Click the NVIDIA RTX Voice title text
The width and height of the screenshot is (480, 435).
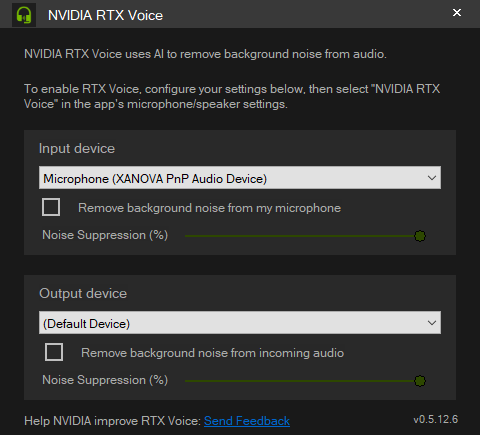[x=105, y=15]
